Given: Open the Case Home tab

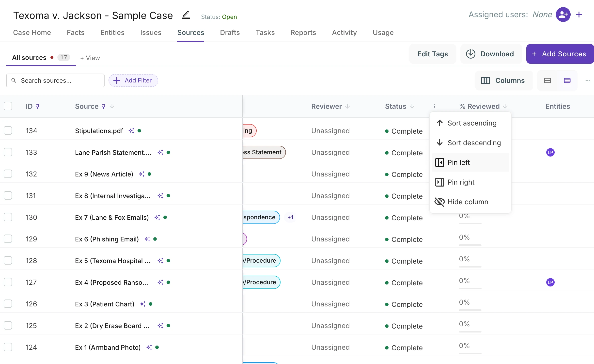Looking at the screenshot, I should [x=32, y=32].
